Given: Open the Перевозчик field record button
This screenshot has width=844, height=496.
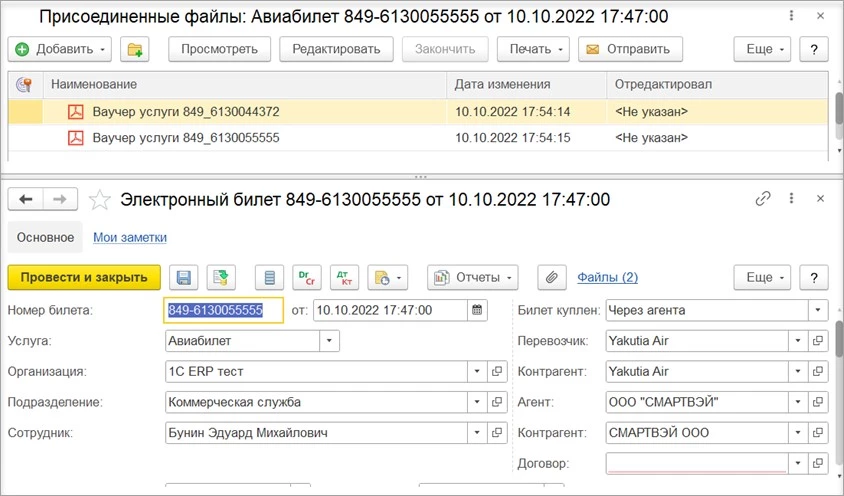Looking at the screenshot, I should 818,341.
